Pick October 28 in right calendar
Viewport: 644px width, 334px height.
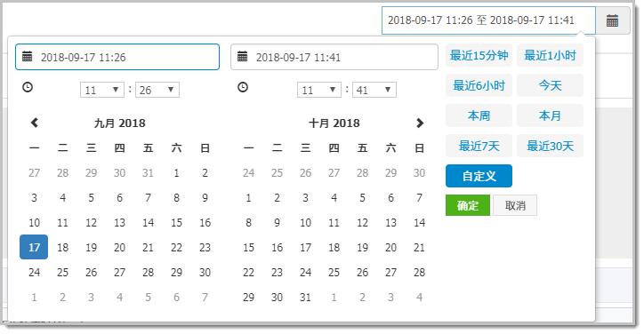(x=419, y=272)
